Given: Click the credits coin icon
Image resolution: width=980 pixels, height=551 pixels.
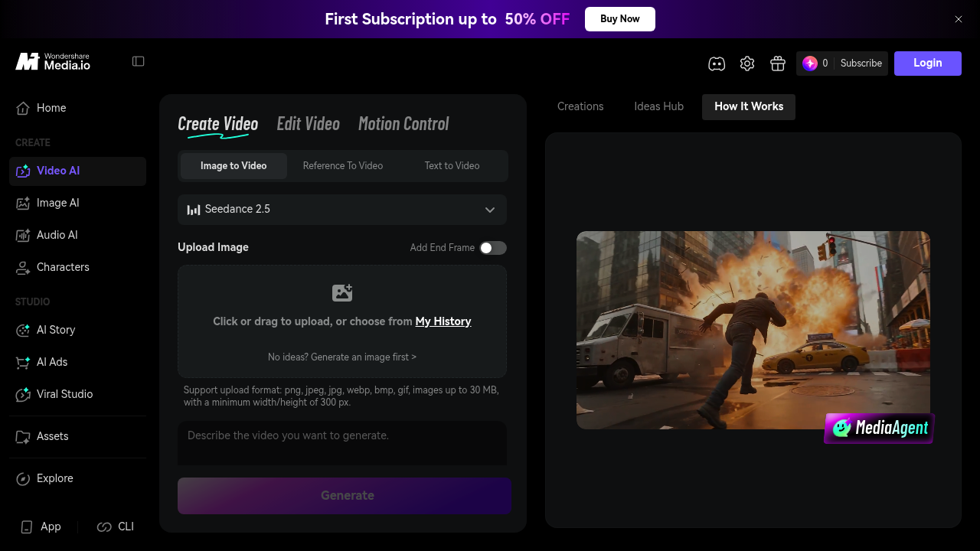Looking at the screenshot, I should pos(810,64).
